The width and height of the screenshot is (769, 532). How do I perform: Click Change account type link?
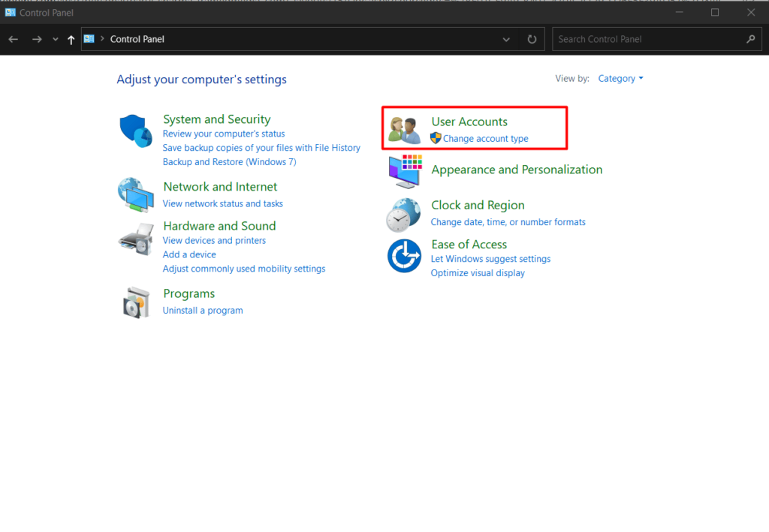point(486,139)
